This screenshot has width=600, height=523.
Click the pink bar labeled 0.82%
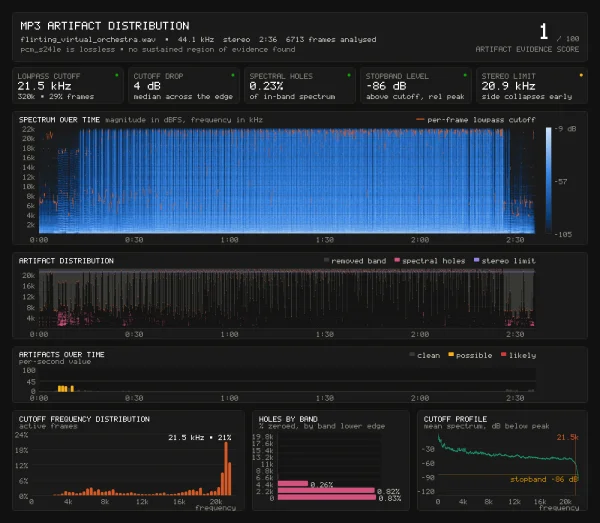326,490
